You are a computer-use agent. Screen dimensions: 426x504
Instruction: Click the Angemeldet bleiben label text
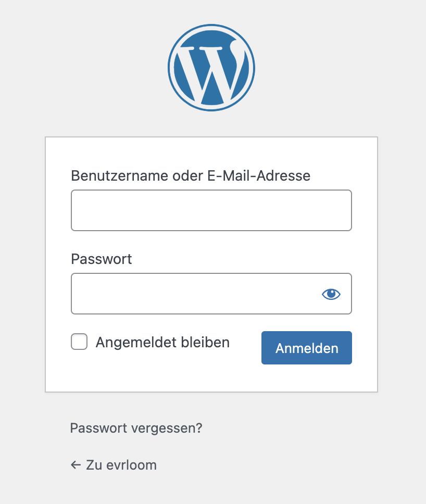(162, 342)
